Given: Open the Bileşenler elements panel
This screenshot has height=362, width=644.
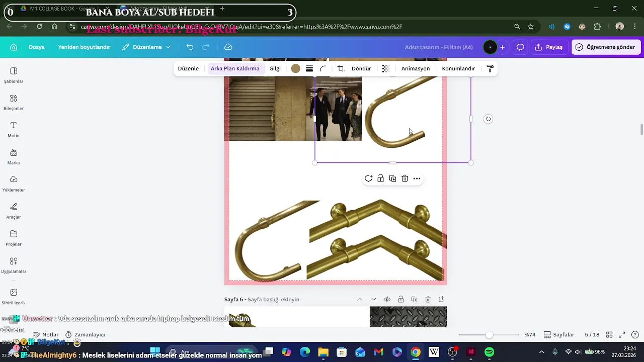Looking at the screenshot, I should pos(14,102).
